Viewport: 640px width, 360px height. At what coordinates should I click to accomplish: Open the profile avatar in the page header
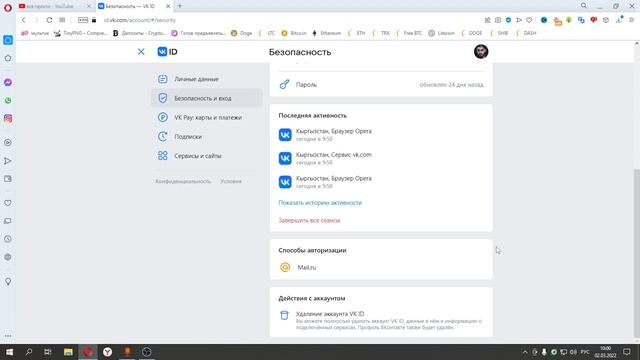481,52
